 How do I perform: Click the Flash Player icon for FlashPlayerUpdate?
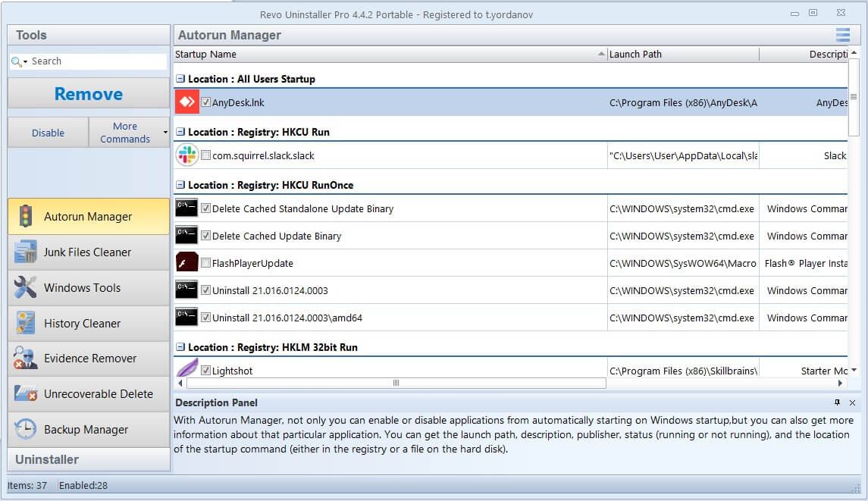click(x=186, y=262)
